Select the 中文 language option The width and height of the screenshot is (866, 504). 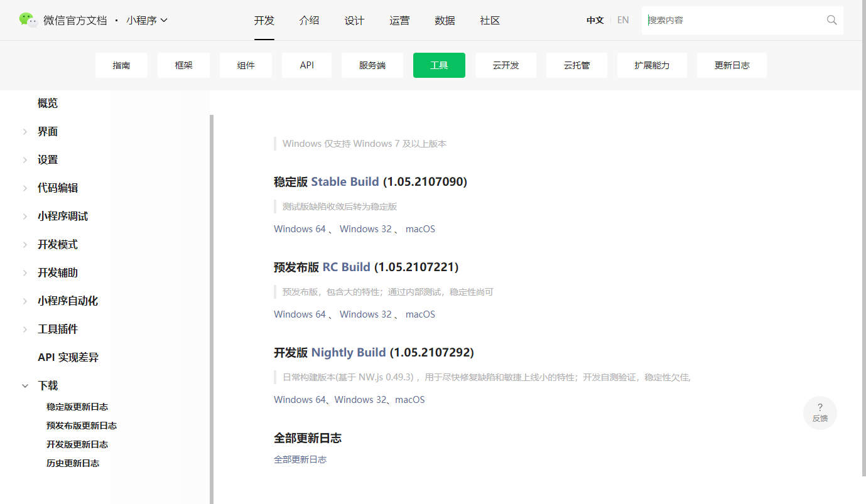pos(595,20)
